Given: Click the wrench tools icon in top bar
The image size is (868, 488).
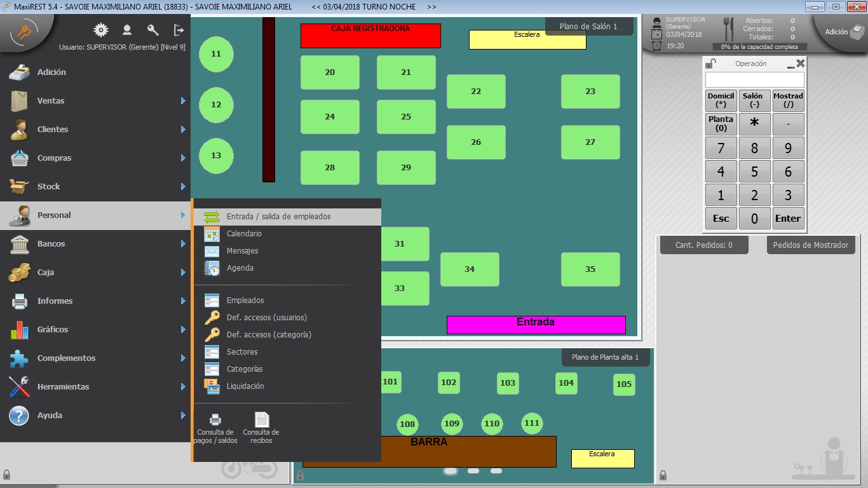Looking at the screenshot, I should (x=153, y=30).
